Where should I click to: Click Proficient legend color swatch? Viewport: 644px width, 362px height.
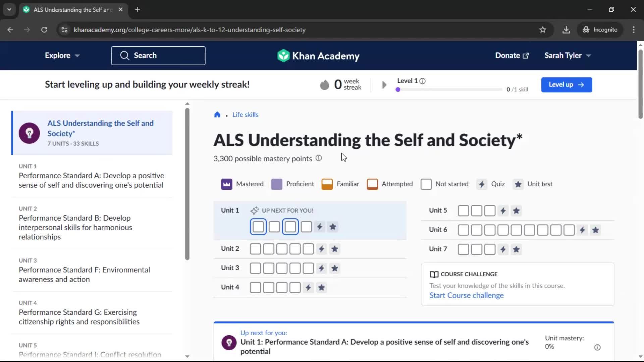pos(276,184)
